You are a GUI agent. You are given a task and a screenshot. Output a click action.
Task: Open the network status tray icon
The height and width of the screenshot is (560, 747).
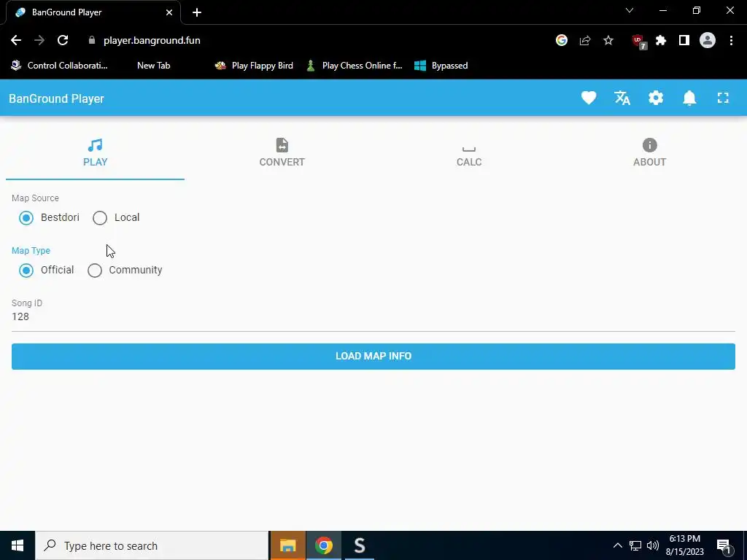(x=635, y=545)
